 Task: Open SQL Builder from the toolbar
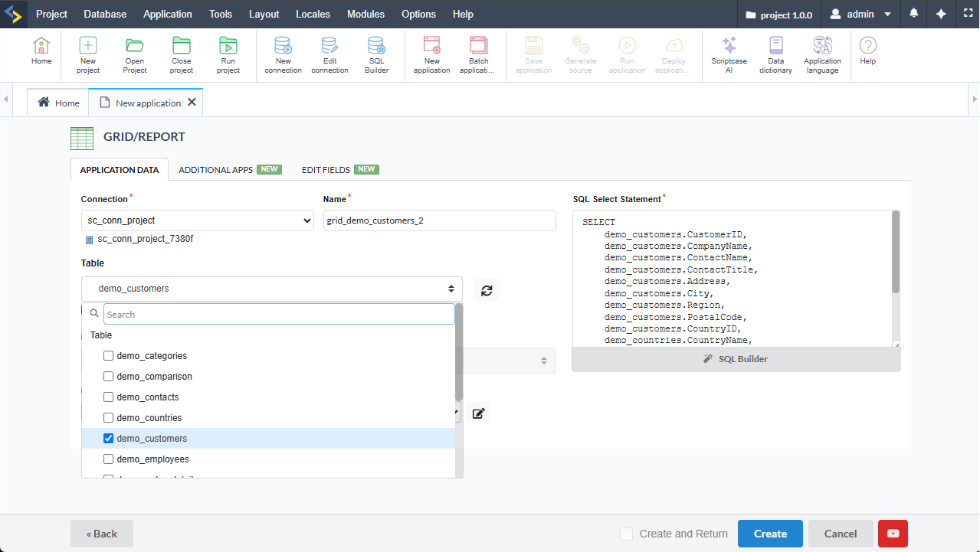(x=376, y=55)
